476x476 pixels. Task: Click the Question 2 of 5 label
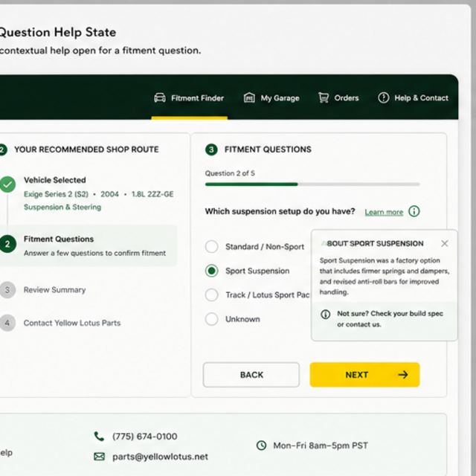coord(230,173)
